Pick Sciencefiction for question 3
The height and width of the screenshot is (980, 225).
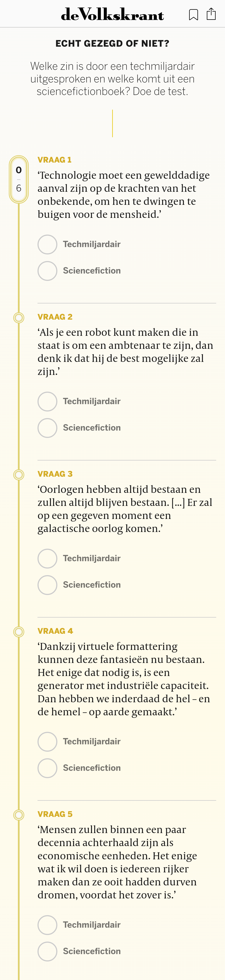pos(48,585)
